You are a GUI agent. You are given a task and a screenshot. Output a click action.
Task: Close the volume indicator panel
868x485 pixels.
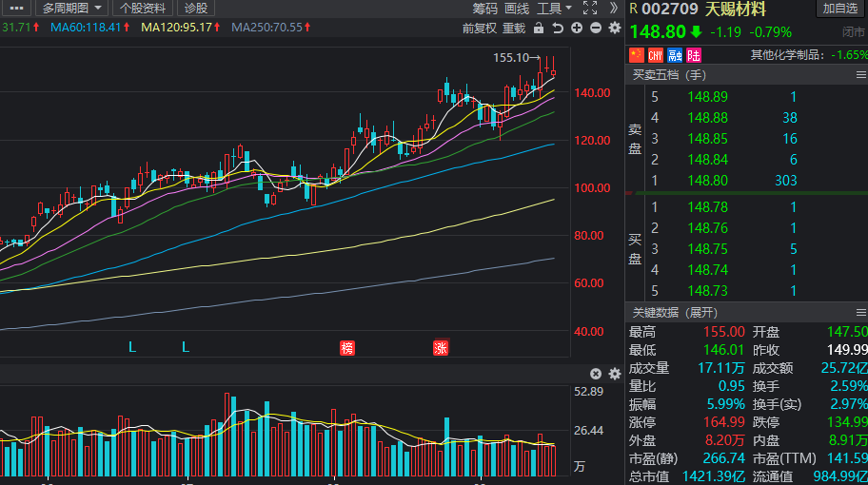coord(596,374)
